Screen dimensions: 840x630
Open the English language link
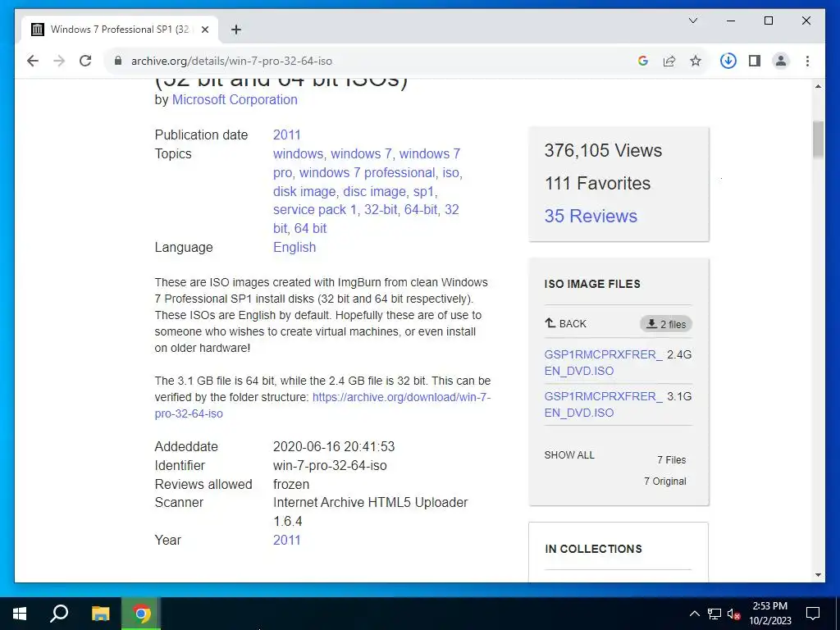(294, 247)
